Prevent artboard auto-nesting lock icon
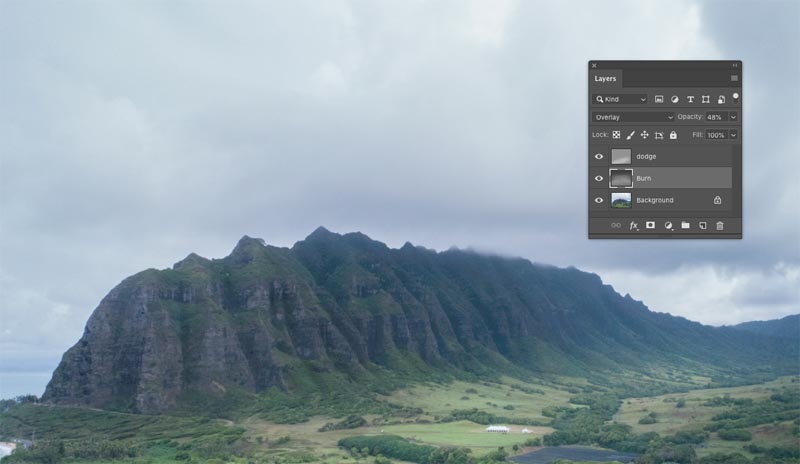 point(659,135)
